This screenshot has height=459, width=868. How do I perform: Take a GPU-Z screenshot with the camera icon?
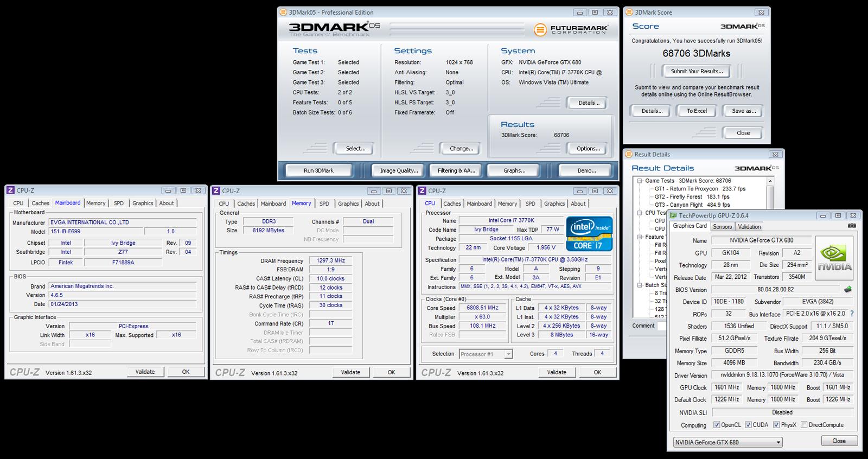pos(852,226)
